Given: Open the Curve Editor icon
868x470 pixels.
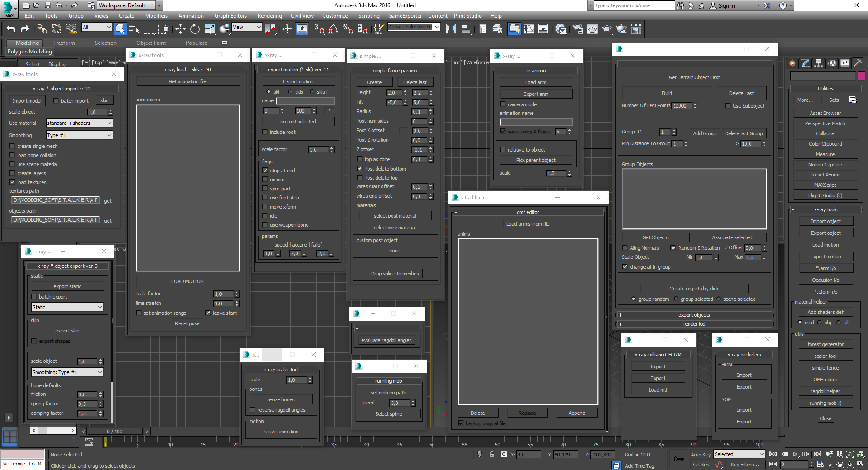Looking at the screenshot, I should 529,29.
